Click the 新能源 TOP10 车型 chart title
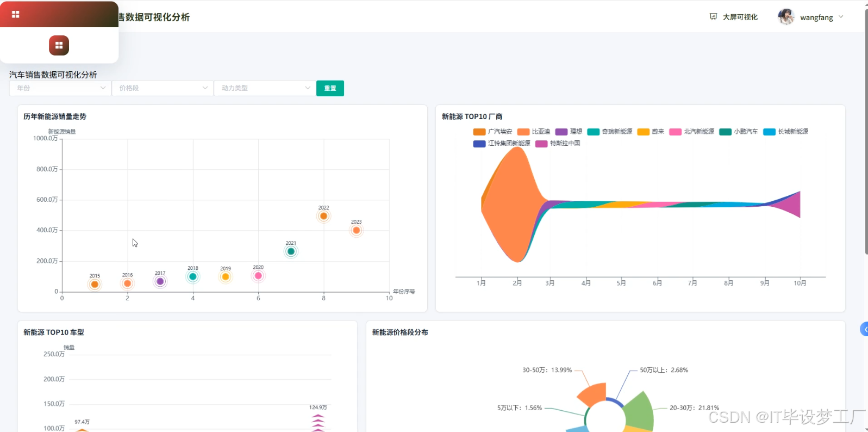 pyautogui.click(x=54, y=332)
